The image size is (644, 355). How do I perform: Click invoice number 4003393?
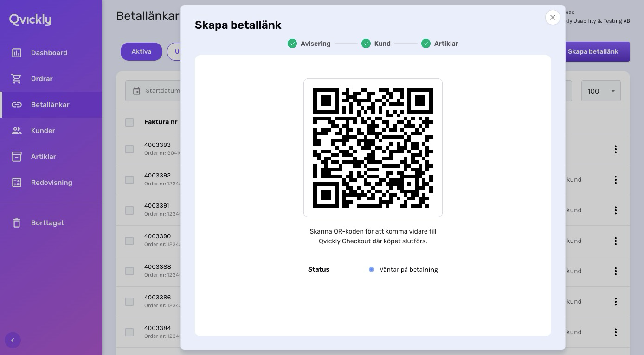point(157,145)
